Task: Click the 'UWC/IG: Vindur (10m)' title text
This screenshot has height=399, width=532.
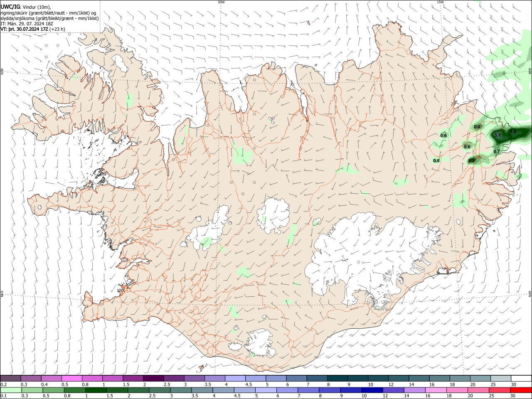Action: [26, 7]
